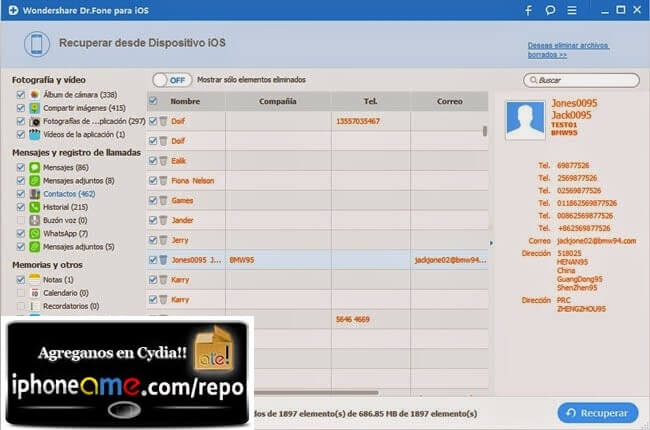The width and height of the screenshot is (650, 430).
Task: Click the Notas notepad icon
Action: [x=34, y=280]
